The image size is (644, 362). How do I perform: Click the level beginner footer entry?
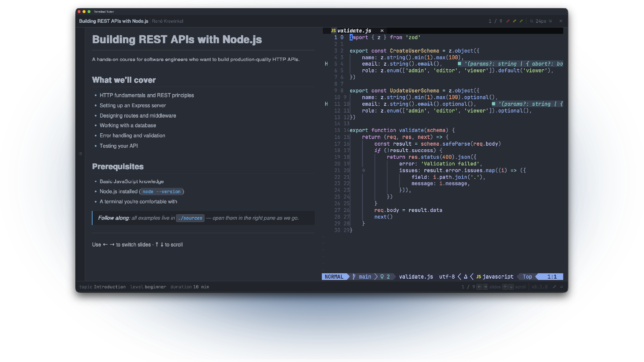(148, 287)
